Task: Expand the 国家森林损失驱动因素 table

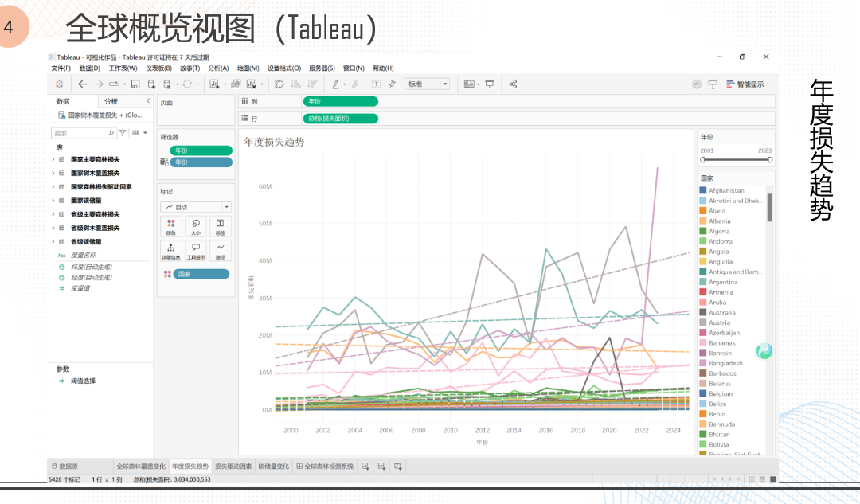Action: point(53,187)
